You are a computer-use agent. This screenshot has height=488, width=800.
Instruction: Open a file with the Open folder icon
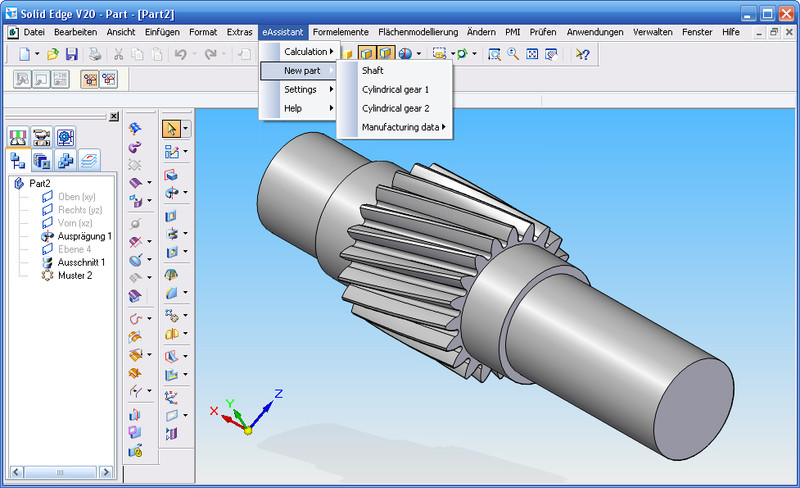53,53
